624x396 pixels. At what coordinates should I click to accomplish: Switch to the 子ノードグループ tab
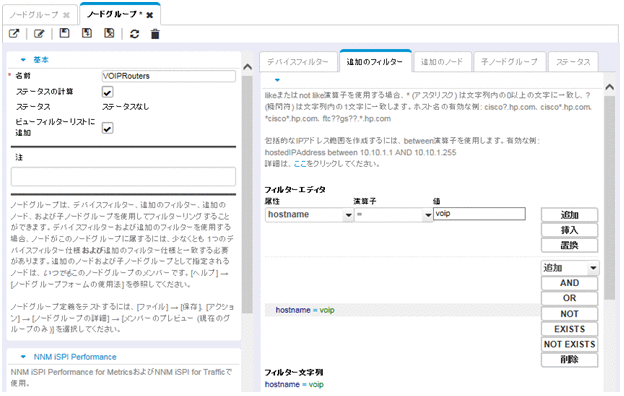[509, 62]
